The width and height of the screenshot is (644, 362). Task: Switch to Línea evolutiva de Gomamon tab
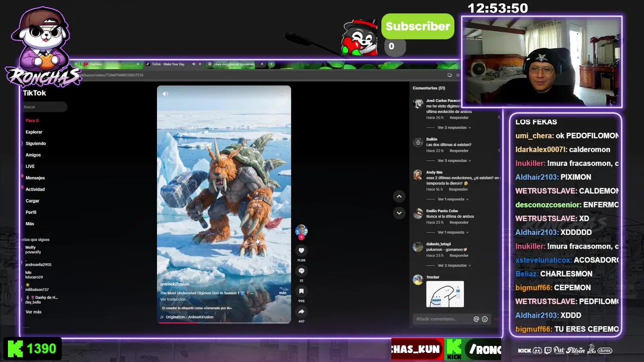click(x=234, y=64)
